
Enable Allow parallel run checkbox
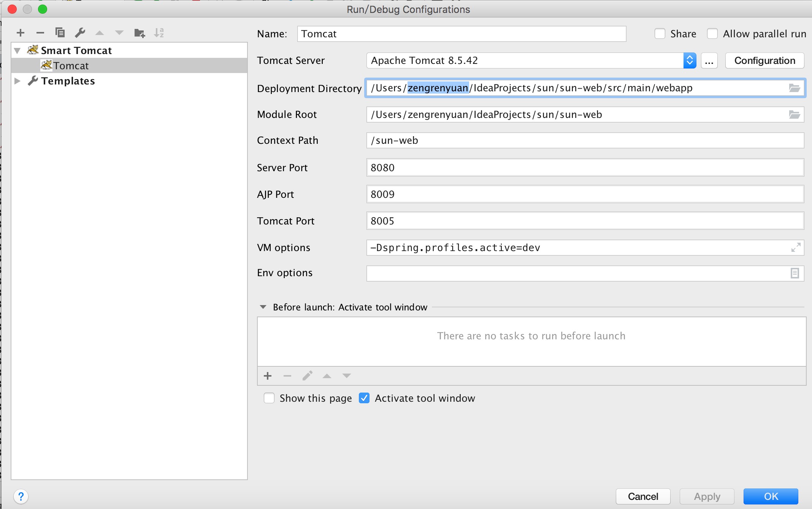[x=712, y=34]
